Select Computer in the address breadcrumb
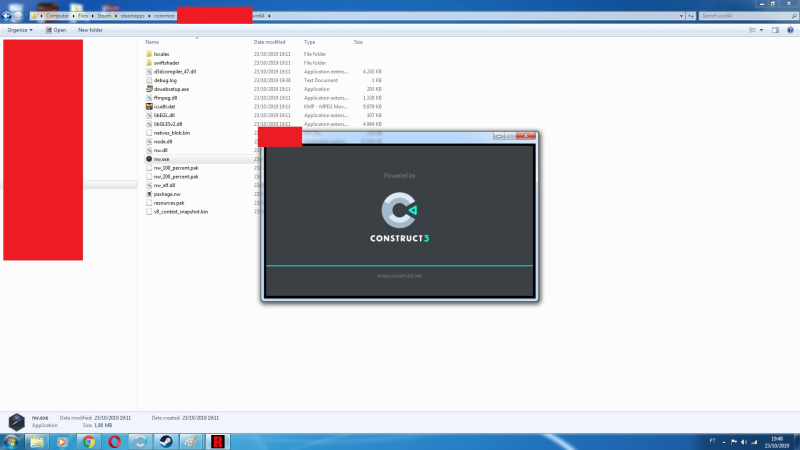 point(57,16)
